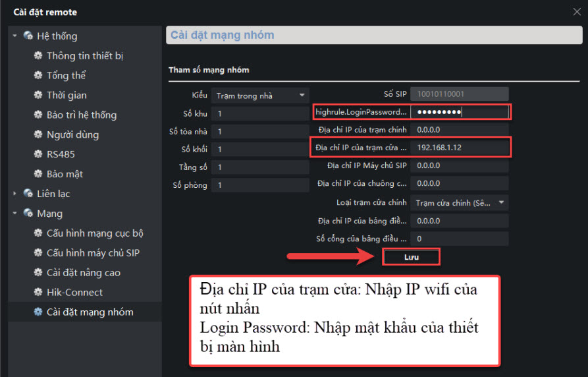The width and height of the screenshot is (588, 377).
Task: Click the gear icon next to Cấu hình máy chủ SIP
Action: (38, 253)
